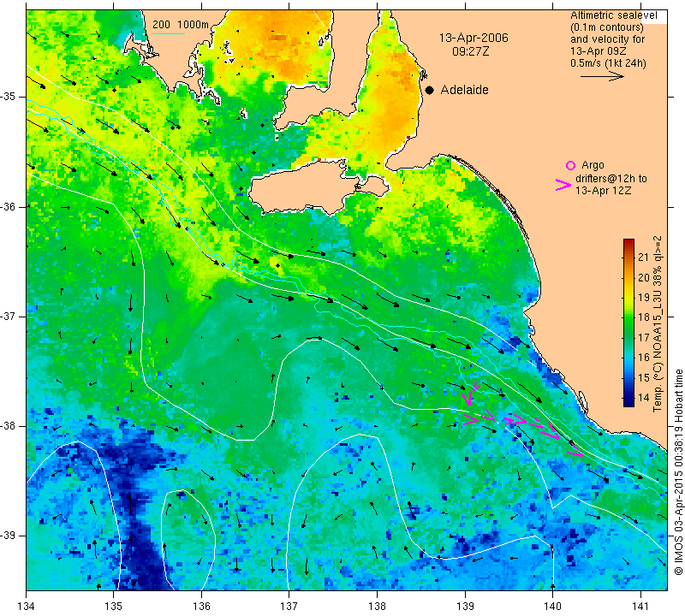This screenshot has height=616, width=685.
Task: Click the 14 value on temperature scale
Action: (644, 398)
